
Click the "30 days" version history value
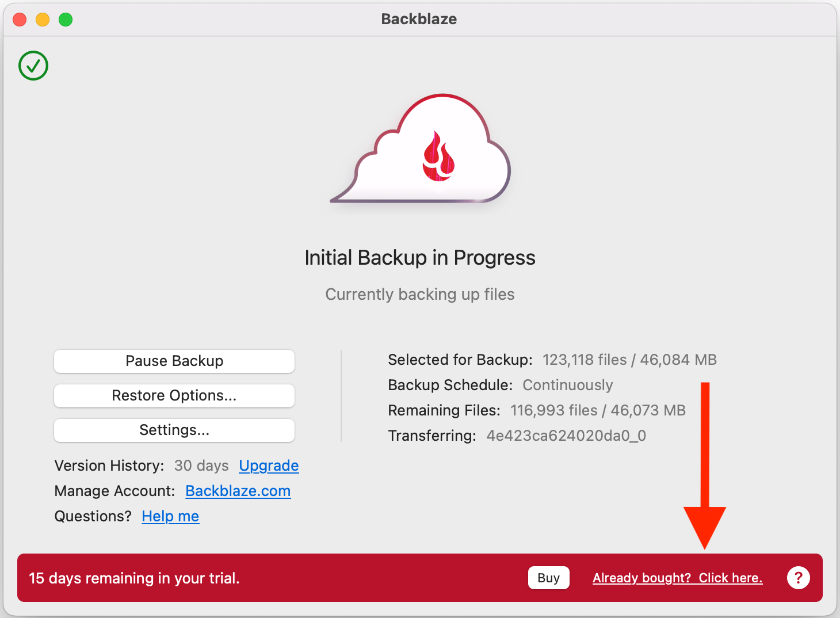(x=201, y=466)
